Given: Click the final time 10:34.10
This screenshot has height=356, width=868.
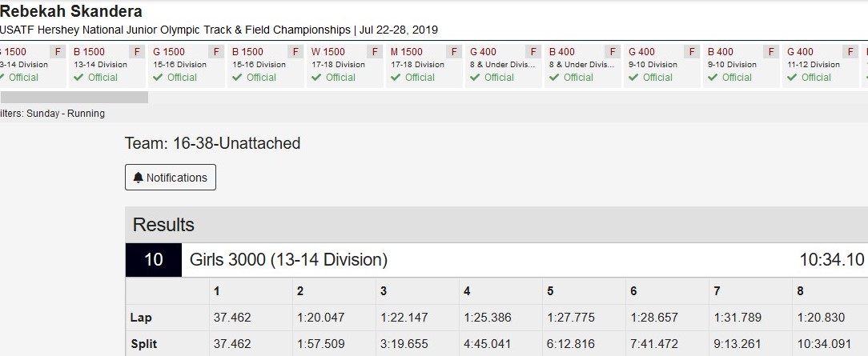Looking at the screenshot, I should click(832, 260).
